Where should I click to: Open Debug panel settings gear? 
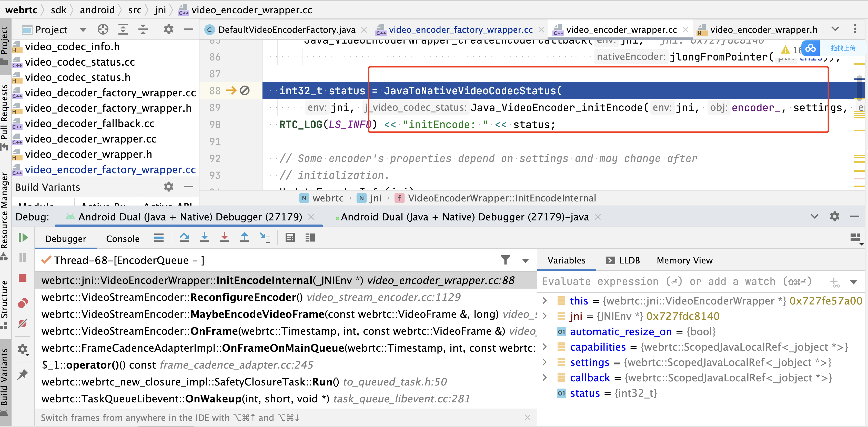coord(835,217)
